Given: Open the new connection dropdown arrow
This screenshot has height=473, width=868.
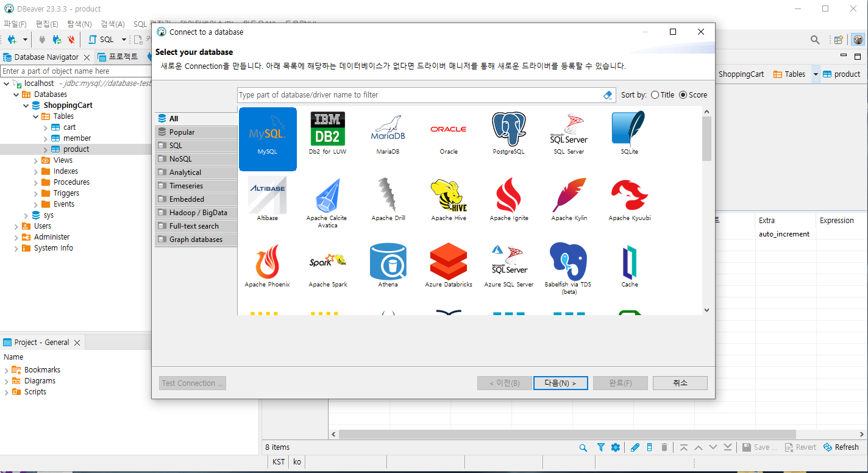Looking at the screenshot, I should point(25,40).
